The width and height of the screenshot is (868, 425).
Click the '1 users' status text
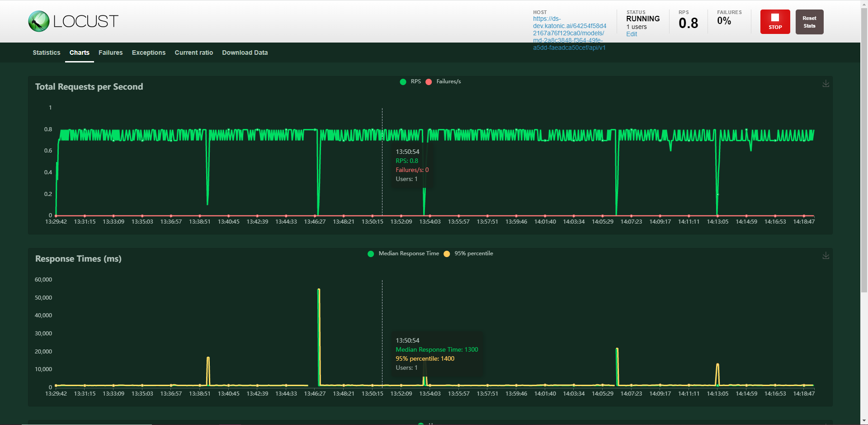pos(637,27)
